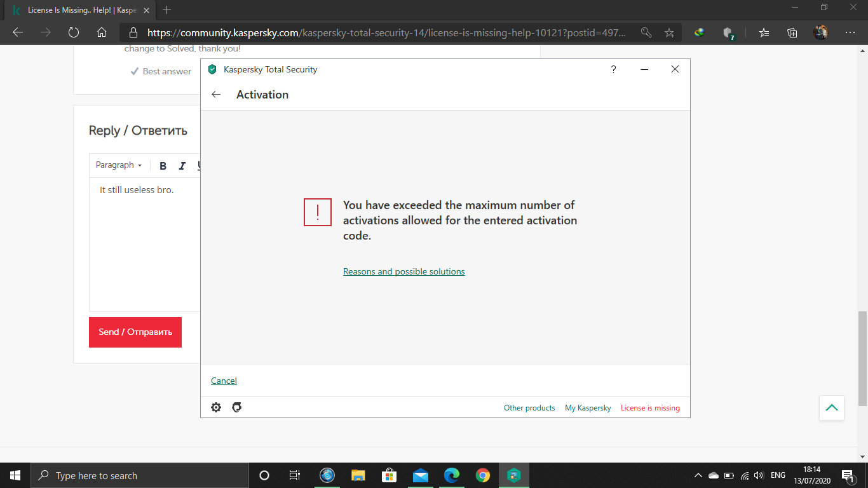This screenshot has width=868, height=488.
Task: Click the "Reply / Ответить" heading
Action: click(138, 130)
